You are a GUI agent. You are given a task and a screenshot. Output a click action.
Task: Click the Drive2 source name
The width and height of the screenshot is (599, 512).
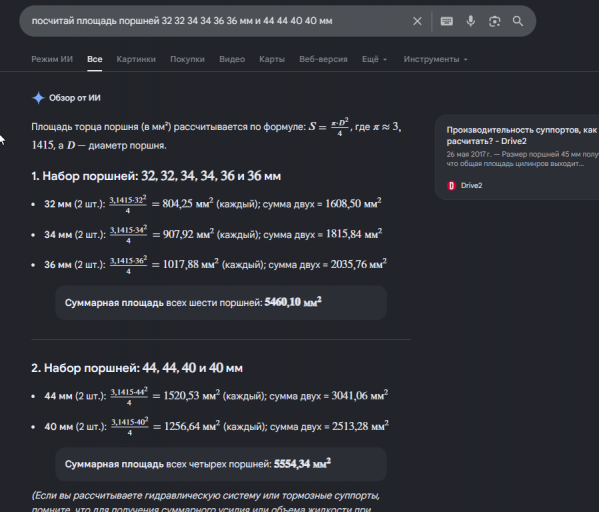(x=471, y=186)
